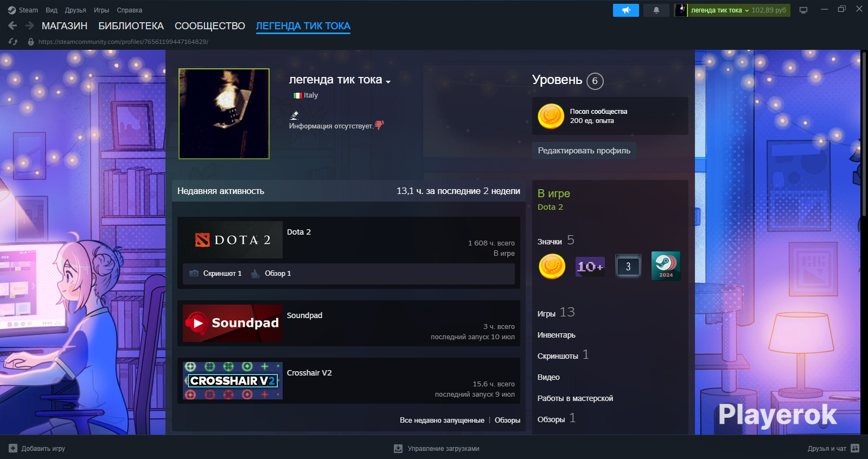Open the Игры 13 link
Image resolution: width=868 pixels, height=459 pixels.
tap(556, 313)
